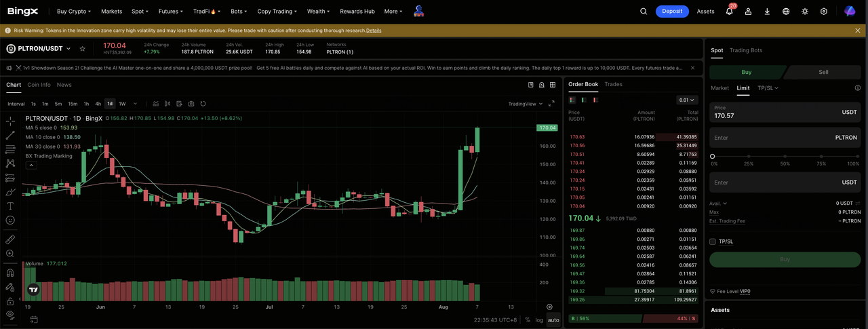Expand the TP/SL order type dropdown
Image resolution: width=868 pixels, height=329 pixels.
click(768, 88)
